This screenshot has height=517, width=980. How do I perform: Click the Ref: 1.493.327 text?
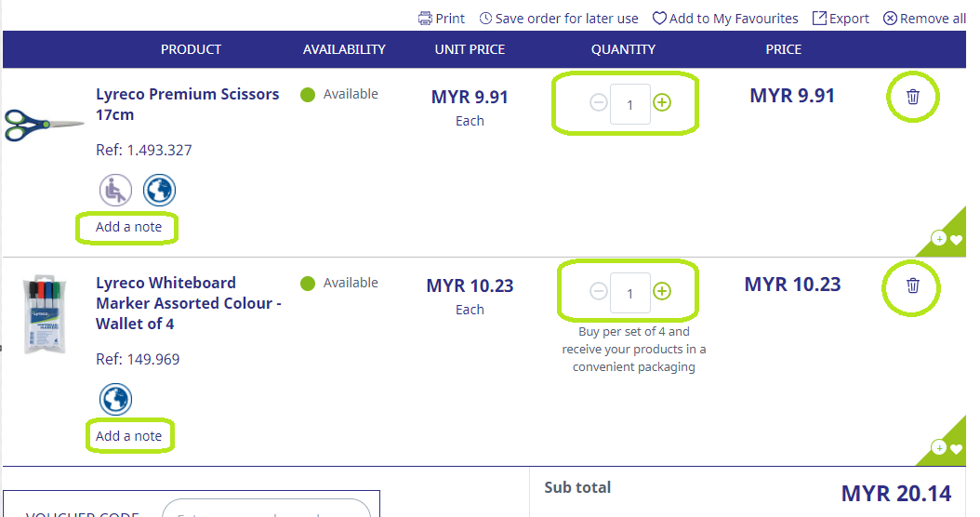click(x=144, y=150)
